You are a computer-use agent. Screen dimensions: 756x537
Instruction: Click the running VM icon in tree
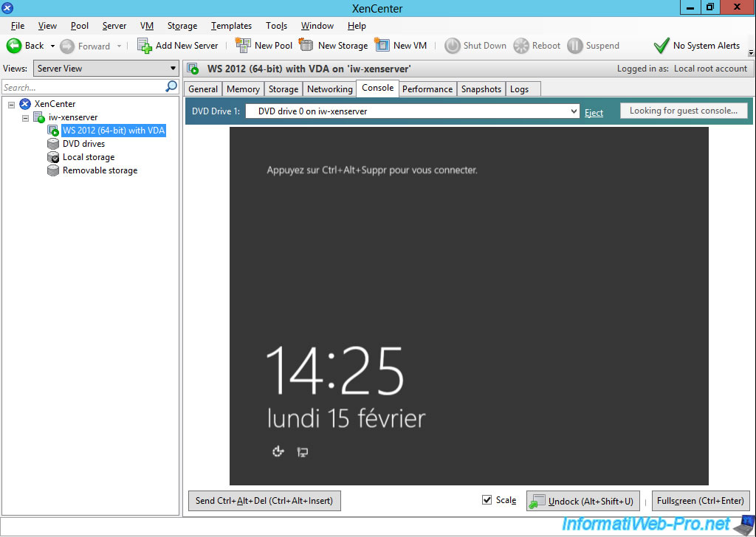click(x=53, y=131)
